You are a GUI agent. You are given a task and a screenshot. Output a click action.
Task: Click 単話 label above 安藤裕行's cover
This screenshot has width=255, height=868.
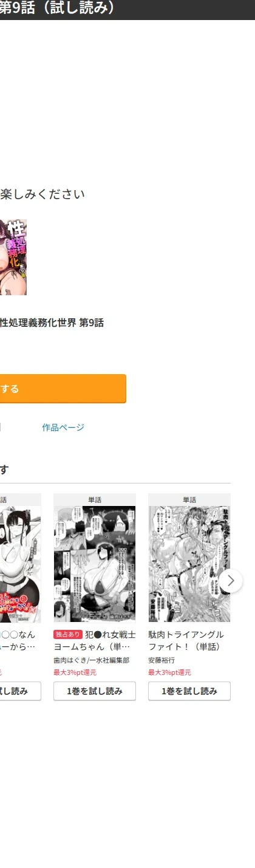(189, 500)
